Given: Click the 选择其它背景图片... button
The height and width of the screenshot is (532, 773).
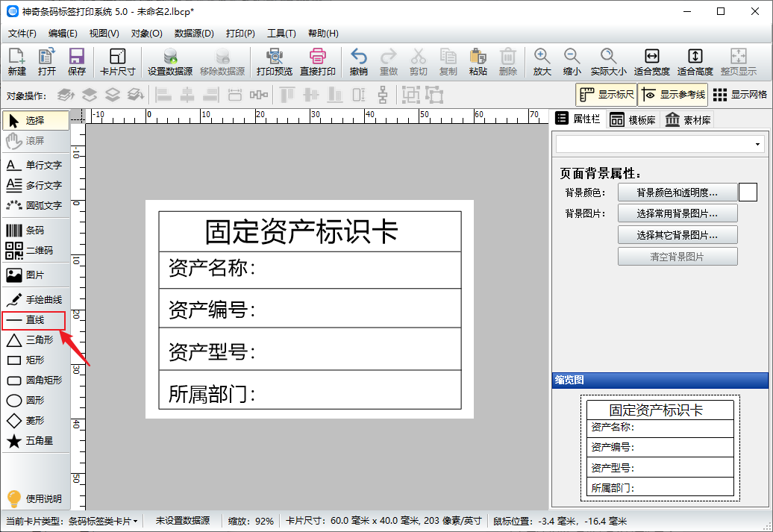Looking at the screenshot, I should coord(677,235).
